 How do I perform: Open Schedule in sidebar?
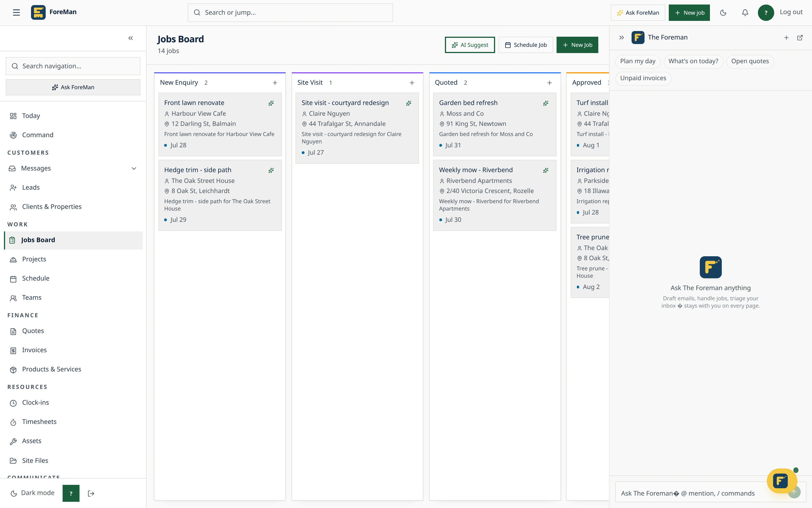click(x=73, y=279)
